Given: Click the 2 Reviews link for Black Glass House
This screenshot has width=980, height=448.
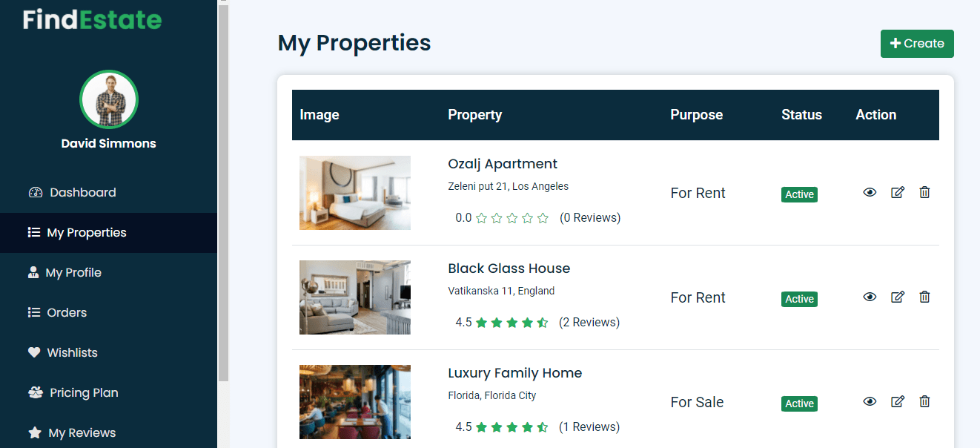Looking at the screenshot, I should [x=589, y=322].
